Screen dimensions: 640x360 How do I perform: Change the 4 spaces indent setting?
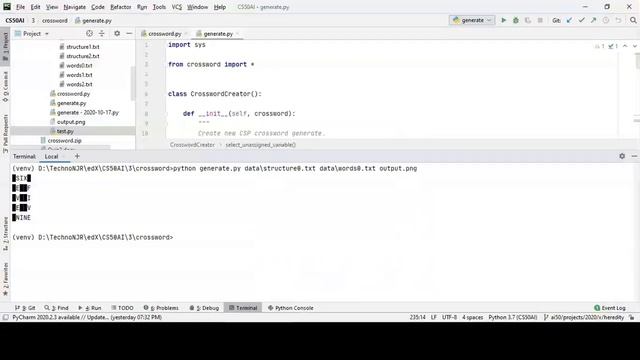pos(472,317)
